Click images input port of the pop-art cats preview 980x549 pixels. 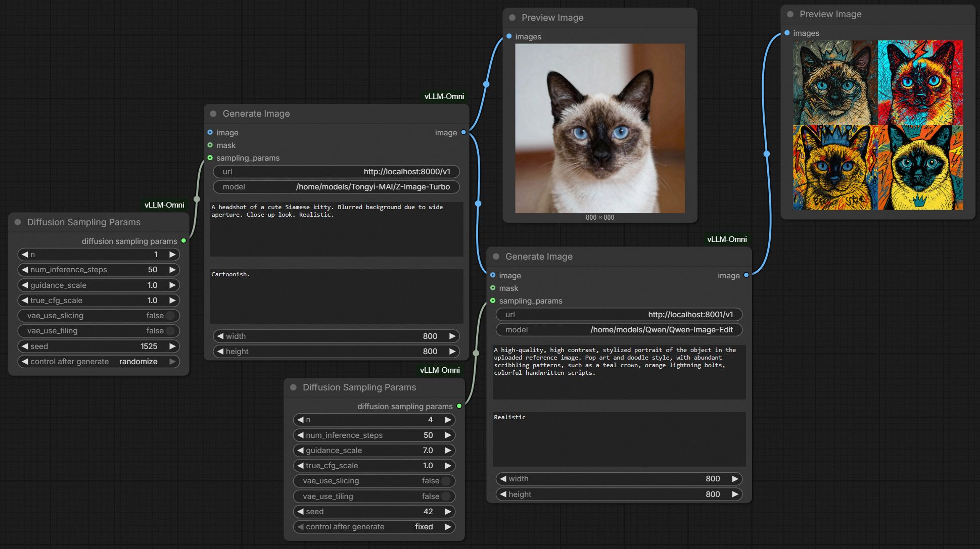(787, 33)
